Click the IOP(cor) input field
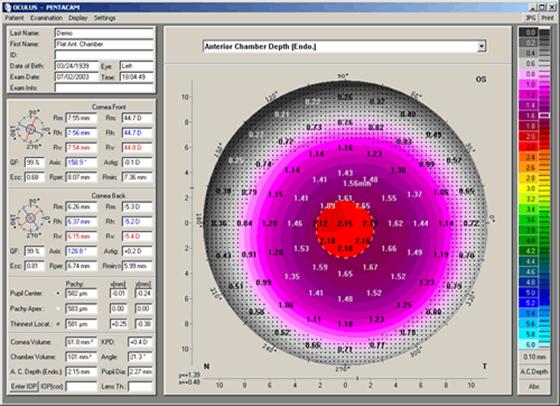The image size is (560, 406). tap(81, 386)
